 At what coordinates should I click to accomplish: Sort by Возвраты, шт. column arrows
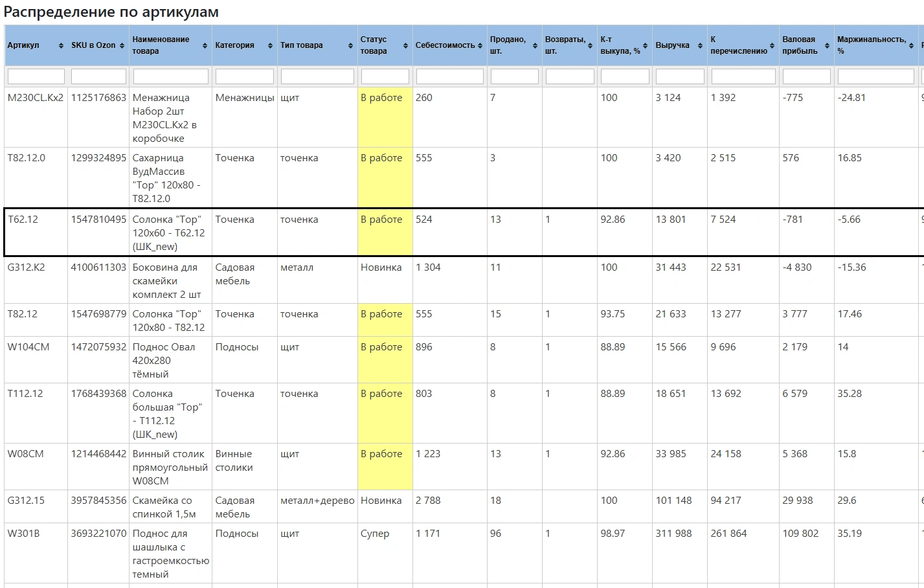click(x=590, y=46)
